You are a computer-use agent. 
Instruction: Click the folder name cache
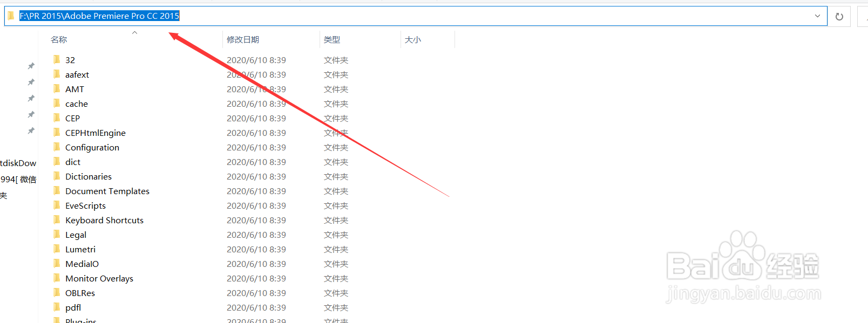77,104
